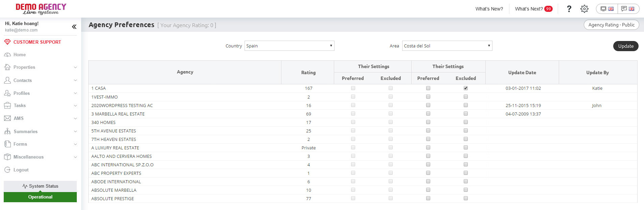Open help via question mark icon
This screenshot has width=644, height=210.
click(x=569, y=9)
